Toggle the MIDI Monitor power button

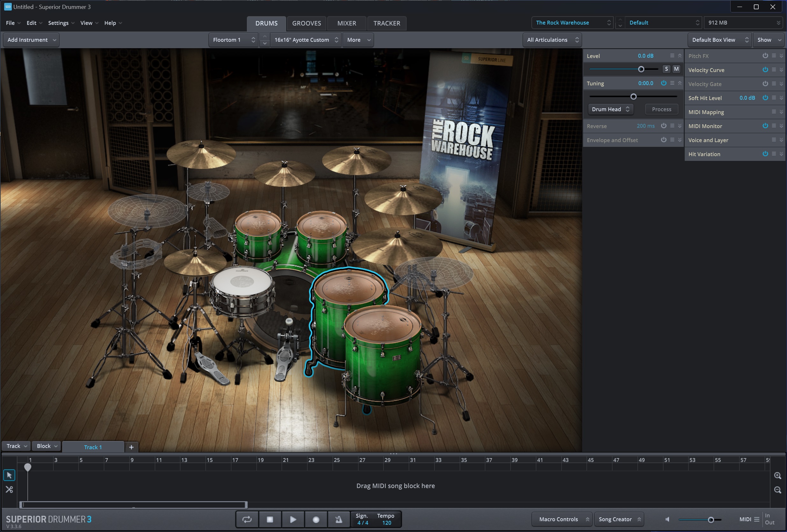tap(765, 126)
